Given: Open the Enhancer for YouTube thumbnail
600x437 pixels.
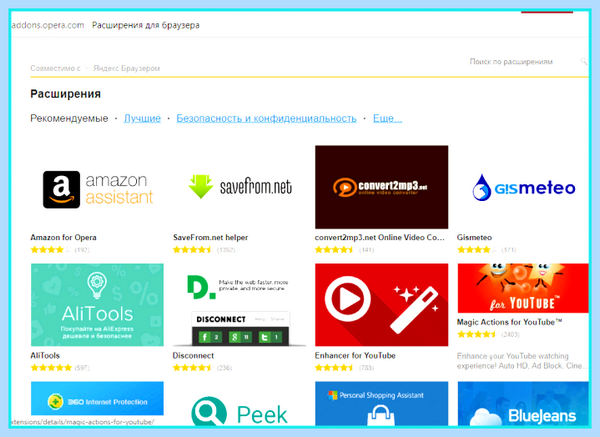Looking at the screenshot, I should (382, 305).
